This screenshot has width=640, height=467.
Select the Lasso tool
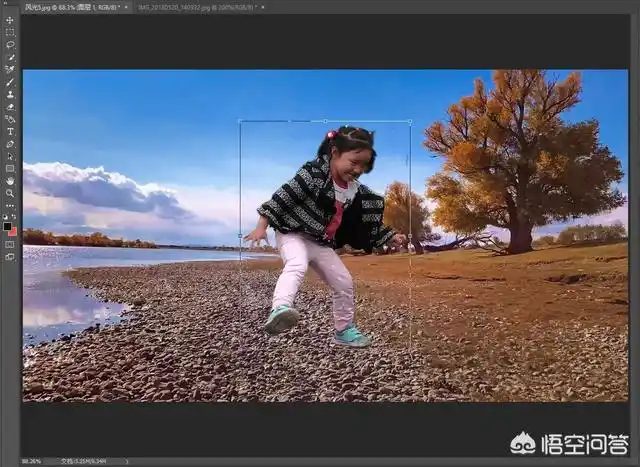(10, 44)
